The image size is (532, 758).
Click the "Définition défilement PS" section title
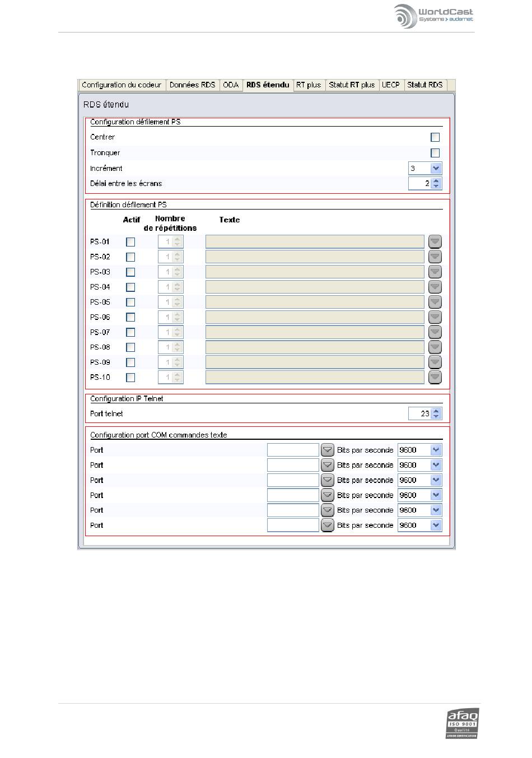(x=128, y=204)
